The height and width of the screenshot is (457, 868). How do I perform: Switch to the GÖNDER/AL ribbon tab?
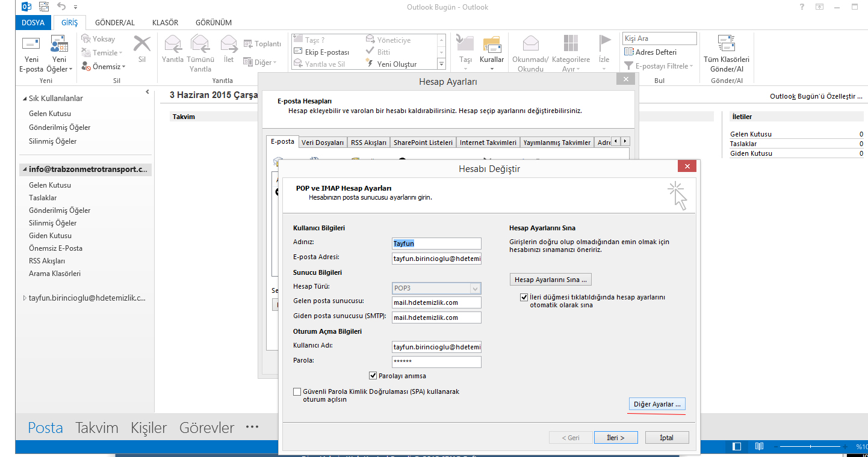pyautogui.click(x=116, y=22)
